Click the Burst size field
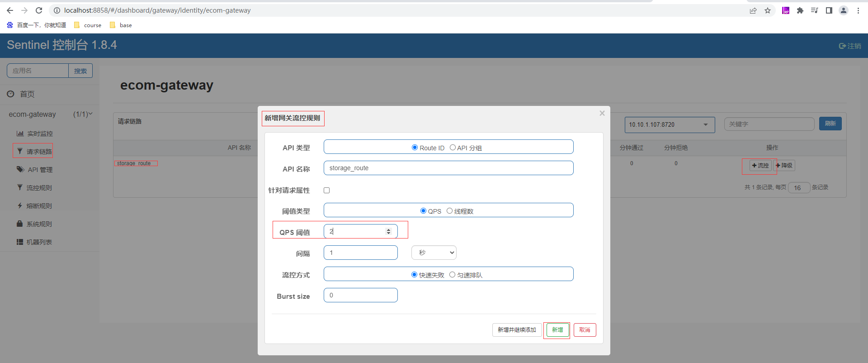868x363 pixels. (x=361, y=295)
